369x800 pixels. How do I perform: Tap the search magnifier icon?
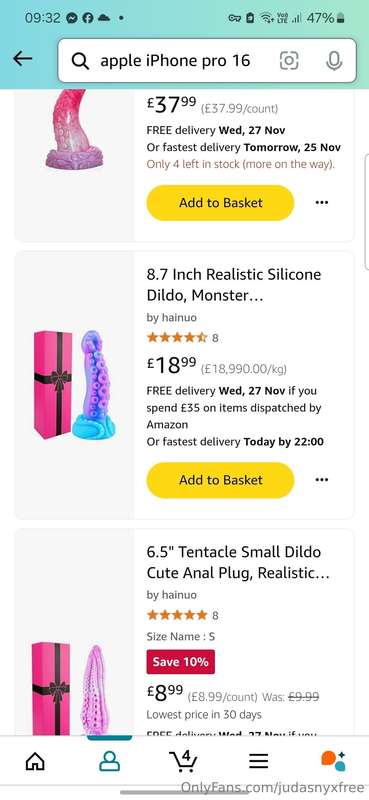point(80,61)
